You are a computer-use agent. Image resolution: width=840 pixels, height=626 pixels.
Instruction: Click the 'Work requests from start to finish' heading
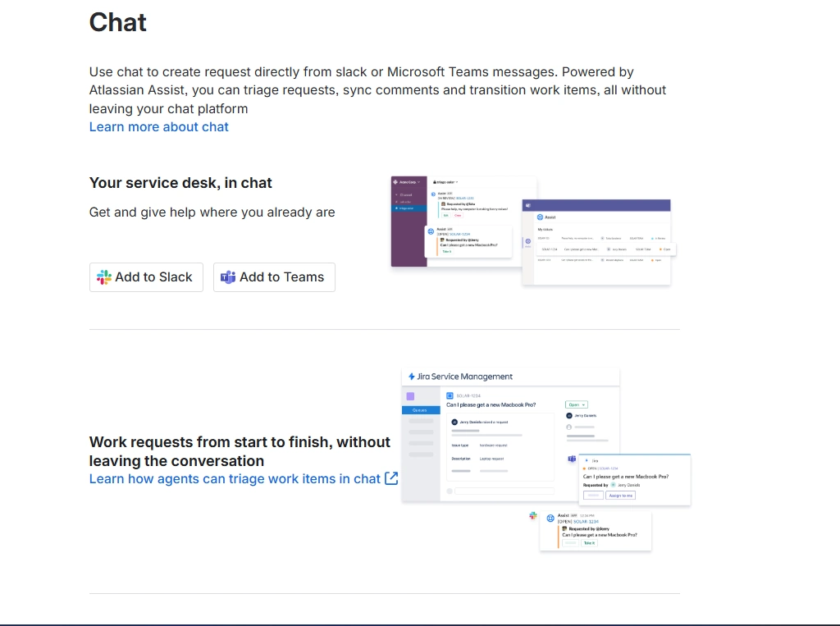click(240, 451)
